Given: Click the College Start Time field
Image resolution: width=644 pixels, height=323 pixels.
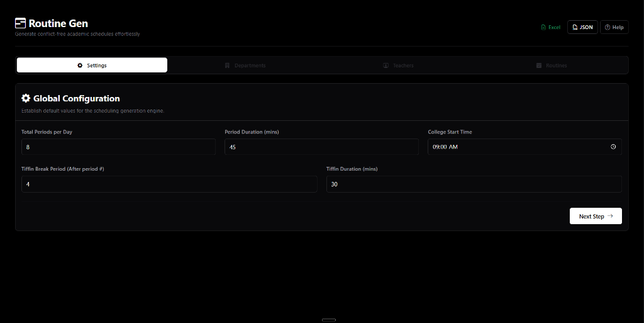Looking at the screenshot, I should pos(525,147).
